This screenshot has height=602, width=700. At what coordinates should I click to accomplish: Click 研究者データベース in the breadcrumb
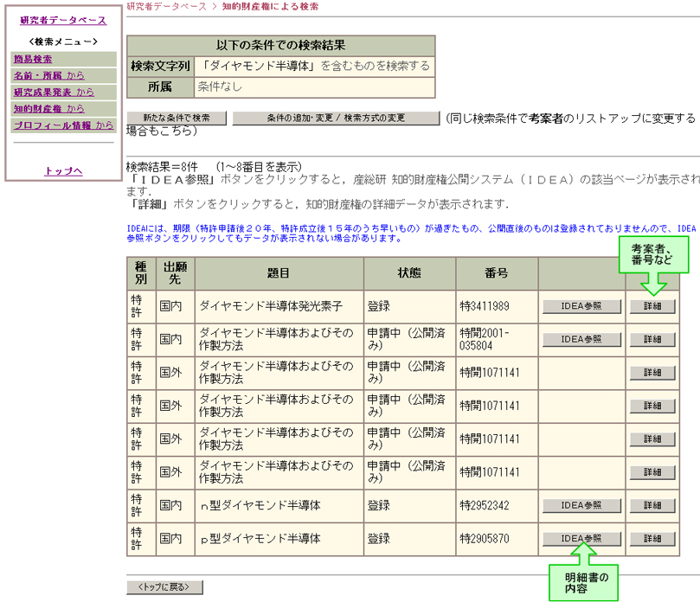coord(166,6)
